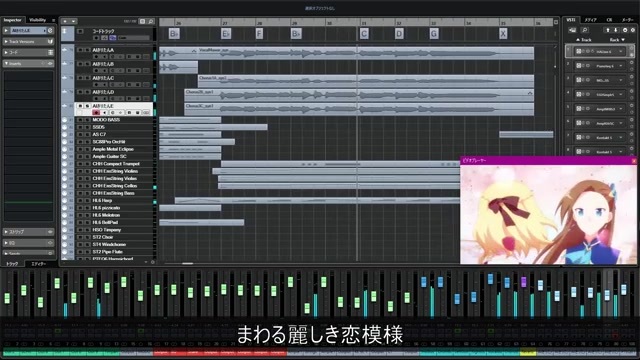Collapse the Inserts section in Inspector
Image resolution: width=640 pixels, height=360 pixels.
7,63
